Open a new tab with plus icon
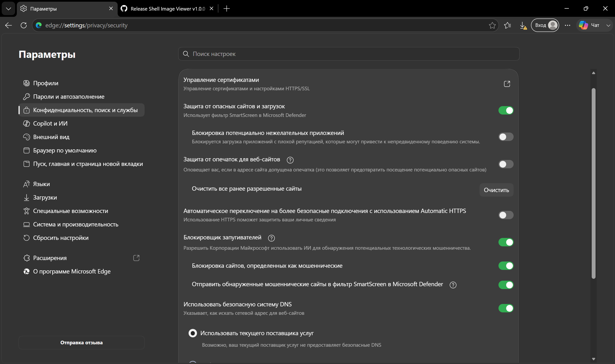Screen dimensions: 615x364 click(227, 9)
